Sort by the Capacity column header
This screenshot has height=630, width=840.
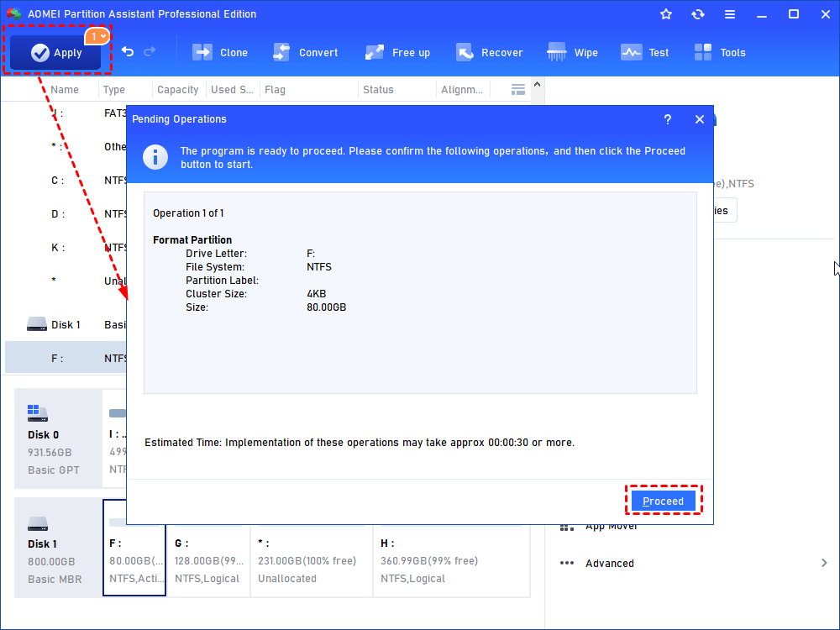coord(178,90)
